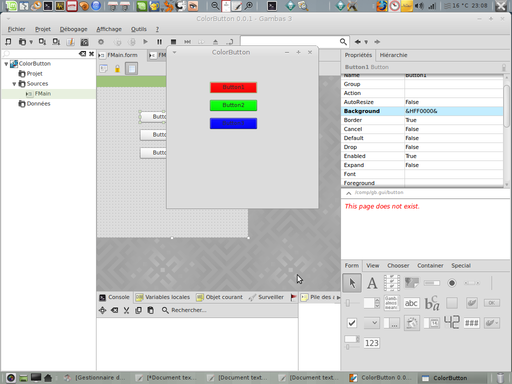
Task: Select the ComboBox control in toolbox
Action: 371,323
